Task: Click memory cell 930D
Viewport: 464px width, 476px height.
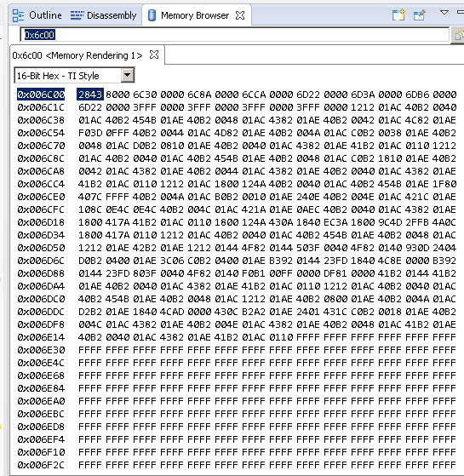Action: (417, 248)
